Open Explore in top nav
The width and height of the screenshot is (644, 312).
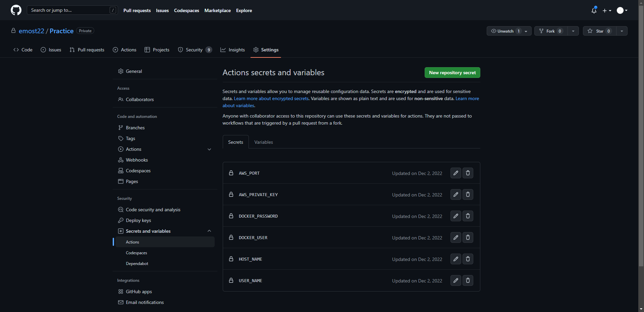coord(244,10)
